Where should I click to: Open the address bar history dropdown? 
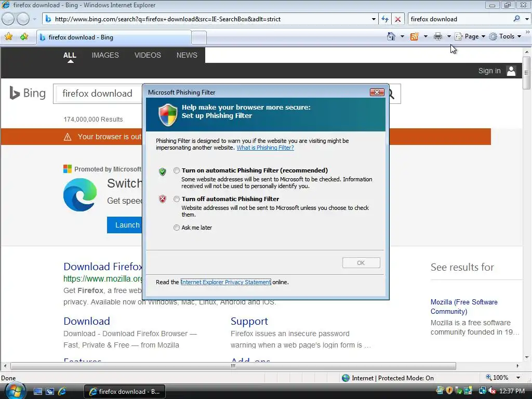(374, 19)
